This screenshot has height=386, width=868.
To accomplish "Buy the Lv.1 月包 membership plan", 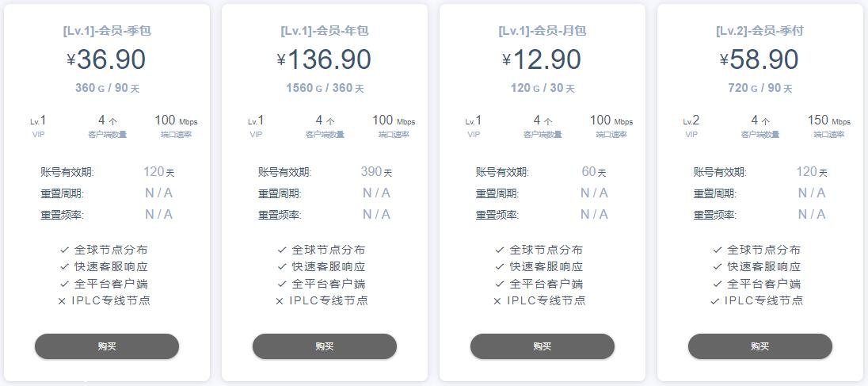I will coord(542,346).
